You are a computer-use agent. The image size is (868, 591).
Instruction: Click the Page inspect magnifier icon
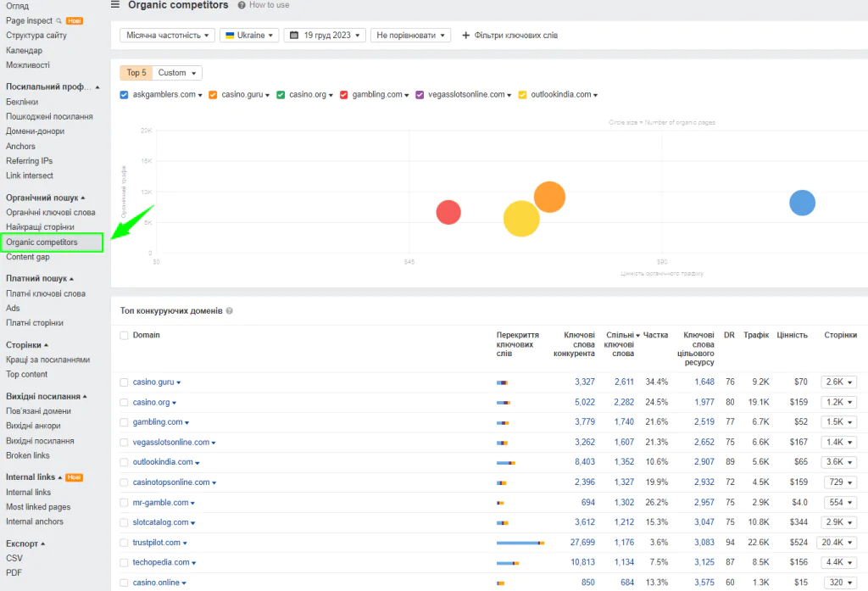tap(58, 20)
